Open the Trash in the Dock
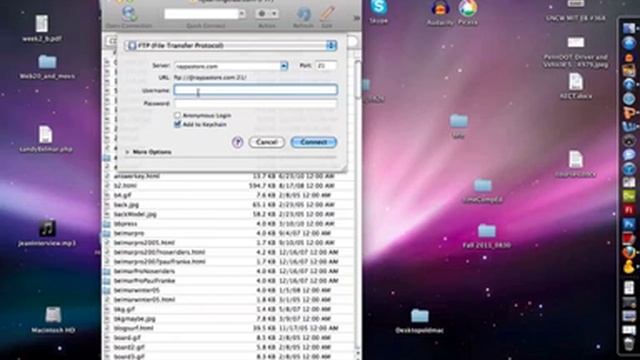Viewport: 640px width, 360px height. pyautogui.click(x=629, y=344)
